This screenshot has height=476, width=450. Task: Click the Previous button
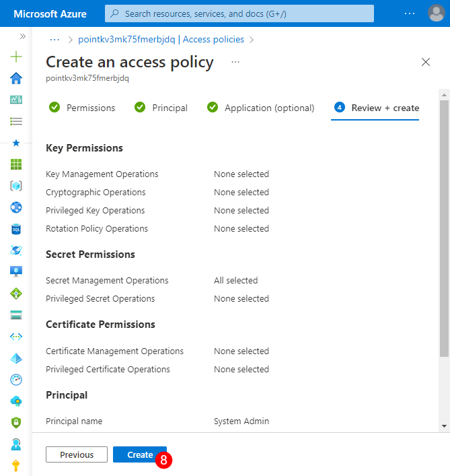click(77, 454)
